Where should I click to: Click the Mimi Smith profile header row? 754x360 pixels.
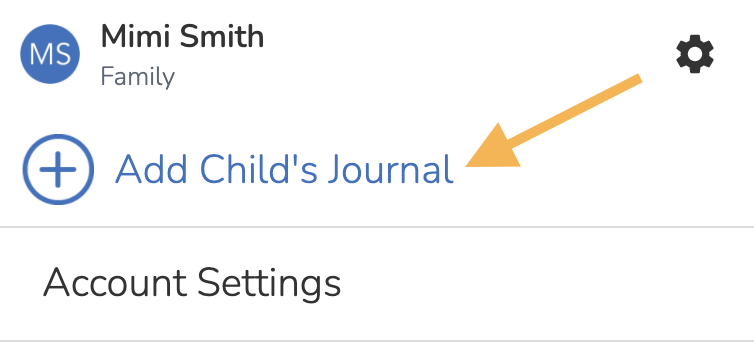tap(377, 54)
